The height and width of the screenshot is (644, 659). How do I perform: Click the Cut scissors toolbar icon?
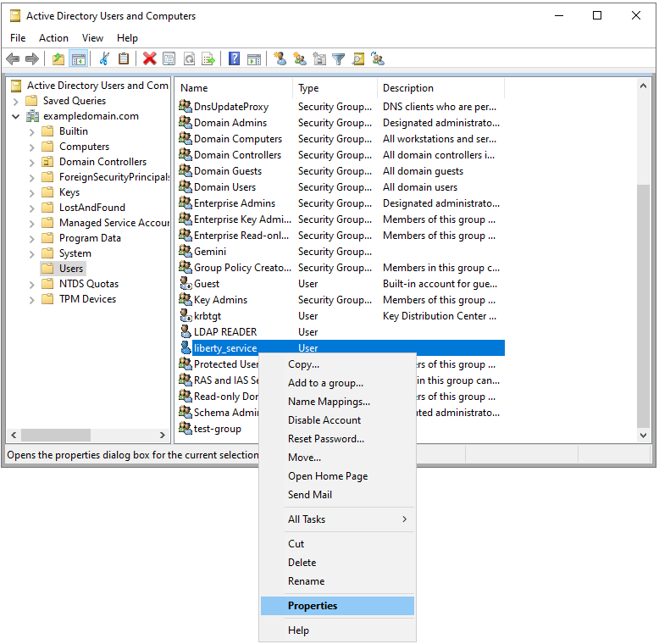[x=104, y=58]
